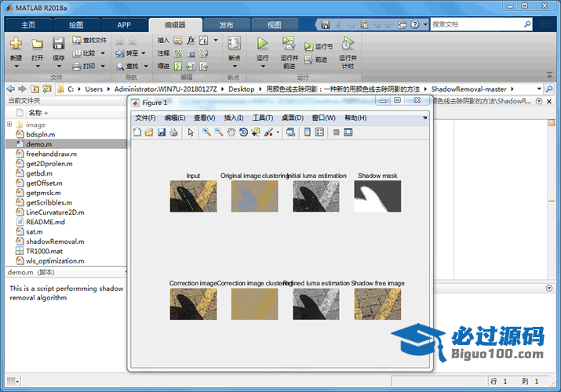Click the smart indent icon
This screenshot has width=561, height=392.
178,66
